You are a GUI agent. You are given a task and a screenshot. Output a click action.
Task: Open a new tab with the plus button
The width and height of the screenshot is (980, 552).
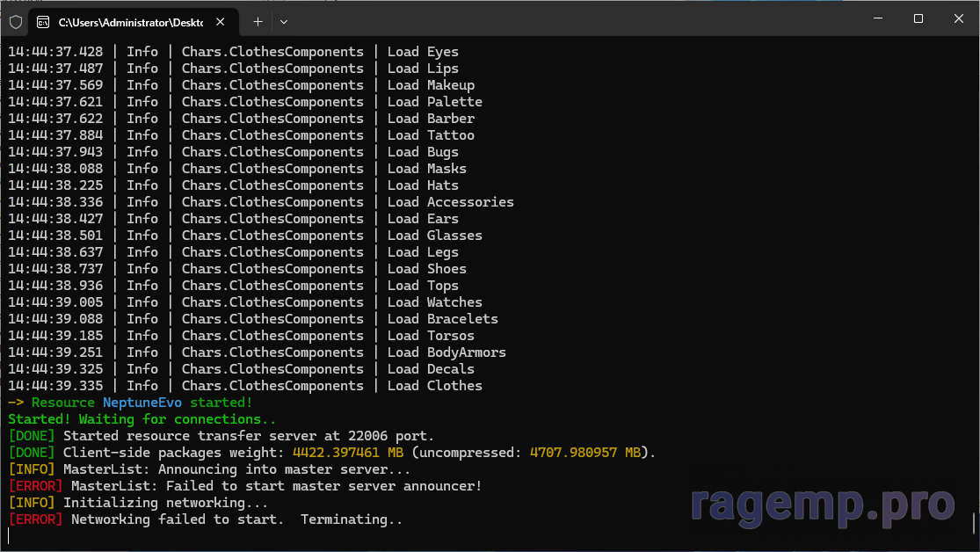coord(258,21)
